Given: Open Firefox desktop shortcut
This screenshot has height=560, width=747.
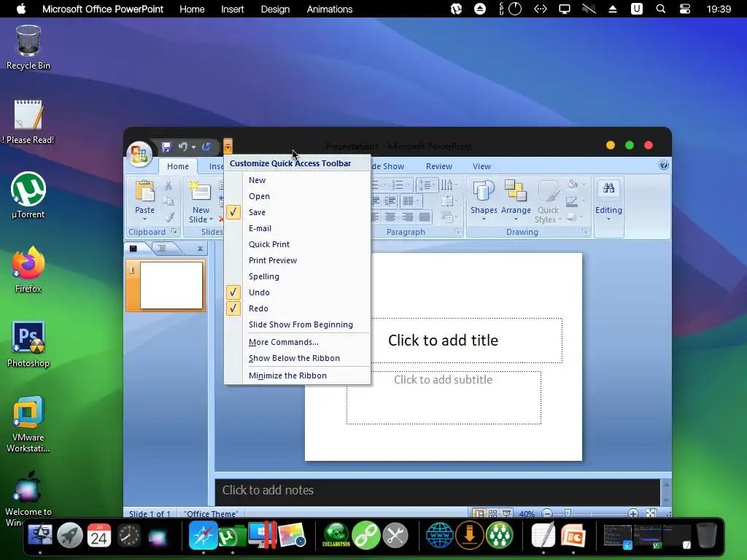Looking at the screenshot, I should coord(28,270).
